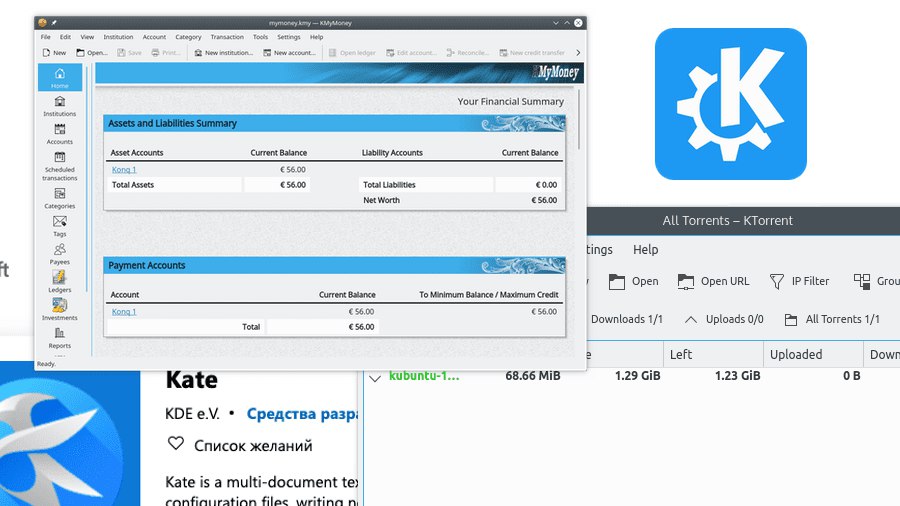Open Reports view in KMyMoney sidebar
900x506 pixels.
click(x=60, y=337)
